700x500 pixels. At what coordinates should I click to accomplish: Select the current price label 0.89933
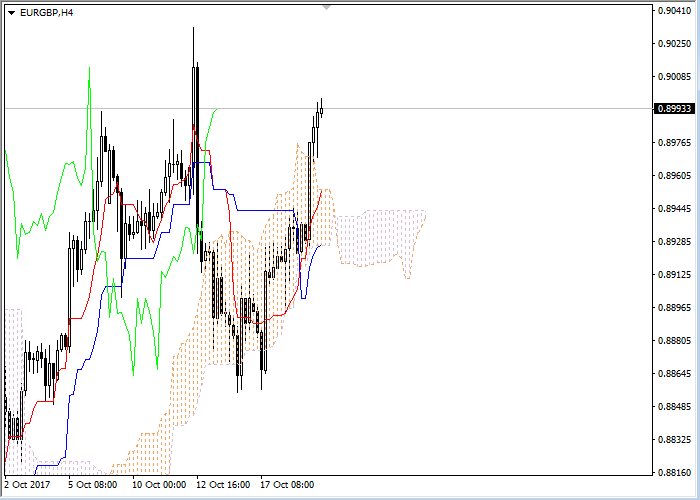674,108
